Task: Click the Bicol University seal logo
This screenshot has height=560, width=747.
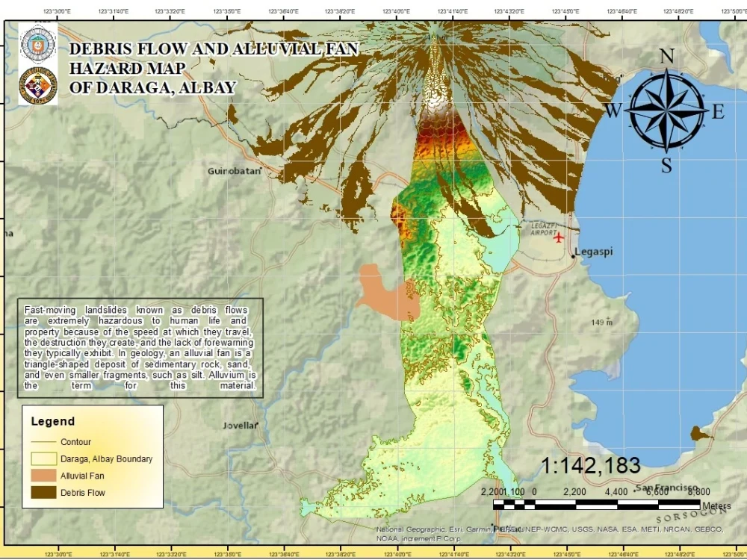Action: pos(37,42)
